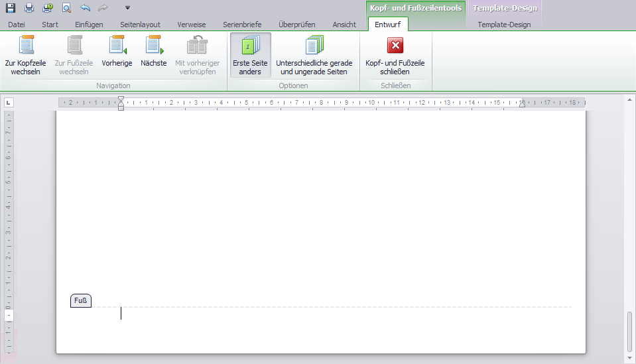Image resolution: width=636 pixels, height=364 pixels.
Task: Open the quick print icon with checkmark
Action: pyautogui.click(x=48, y=8)
